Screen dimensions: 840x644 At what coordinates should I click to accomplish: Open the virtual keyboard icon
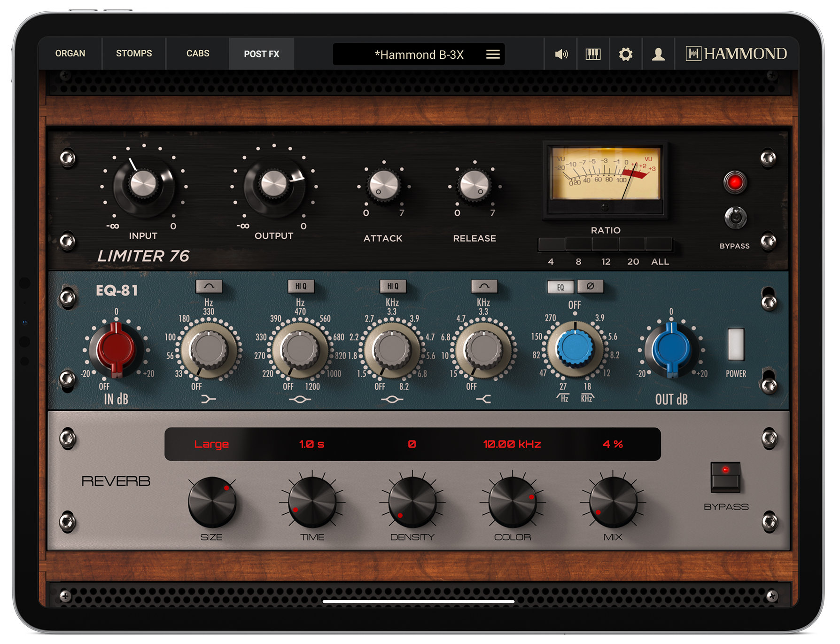click(x=593, y=54)
